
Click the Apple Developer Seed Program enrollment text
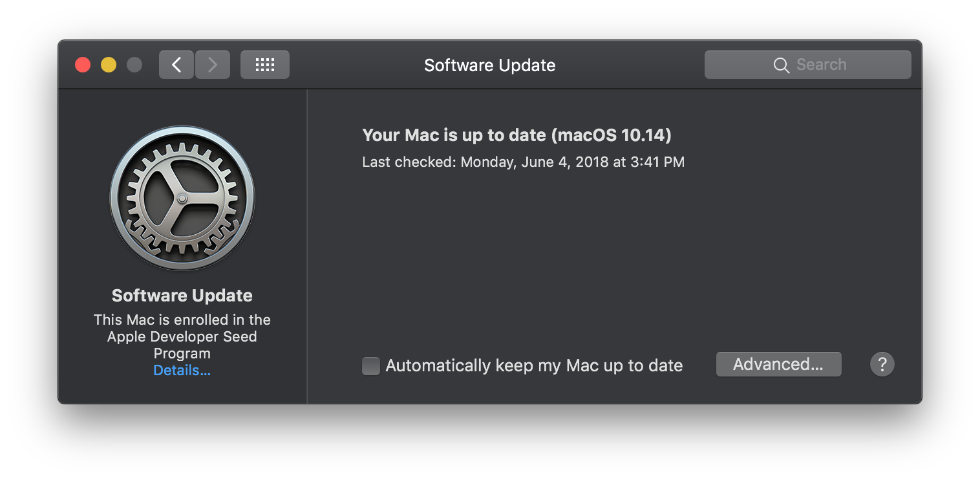pos(182,336)
